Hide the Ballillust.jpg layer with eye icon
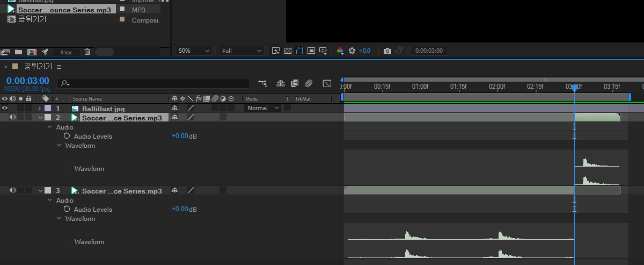Screen dimensions: 644x265 point(5,108)
